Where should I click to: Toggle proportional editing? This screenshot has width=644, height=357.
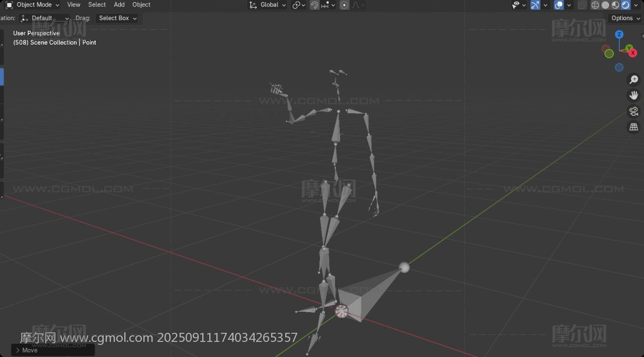pyautogui.click(x=345, y=5)
